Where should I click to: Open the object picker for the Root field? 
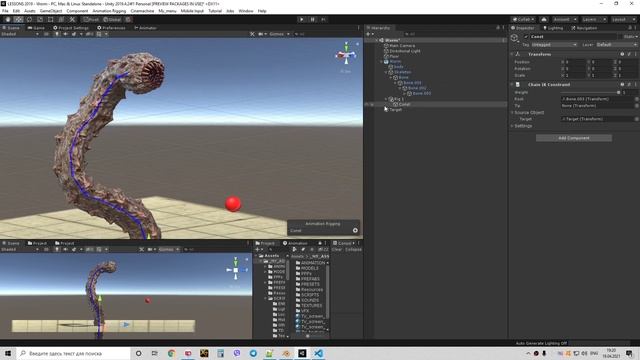click(636, 99)
